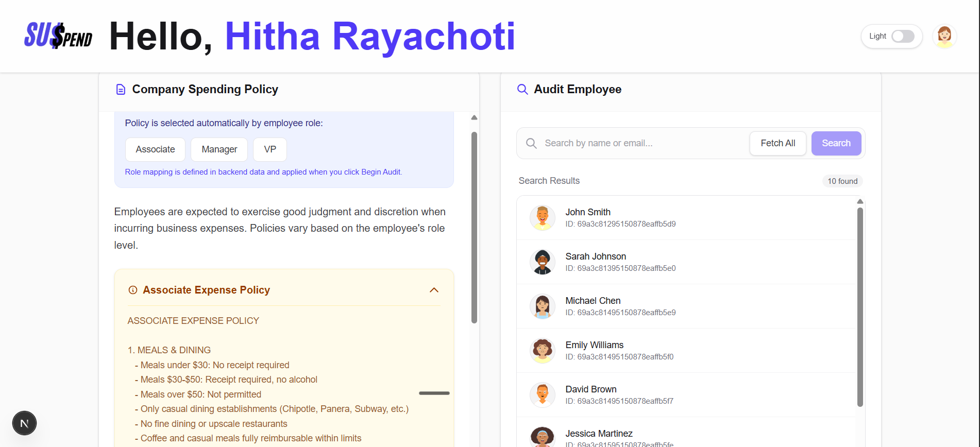Click the policy panel scroll-up arrow
The width and height of the screenshot is (980, 447).
point(474,118)
